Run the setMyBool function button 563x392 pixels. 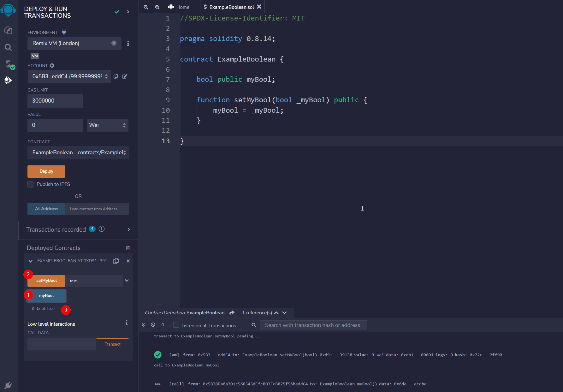(46, 281)
